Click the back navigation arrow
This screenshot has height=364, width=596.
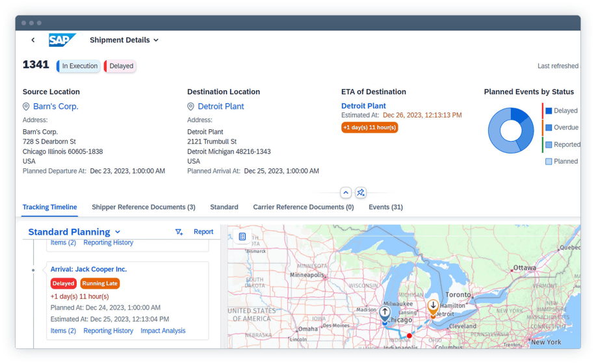click(33, 40)
